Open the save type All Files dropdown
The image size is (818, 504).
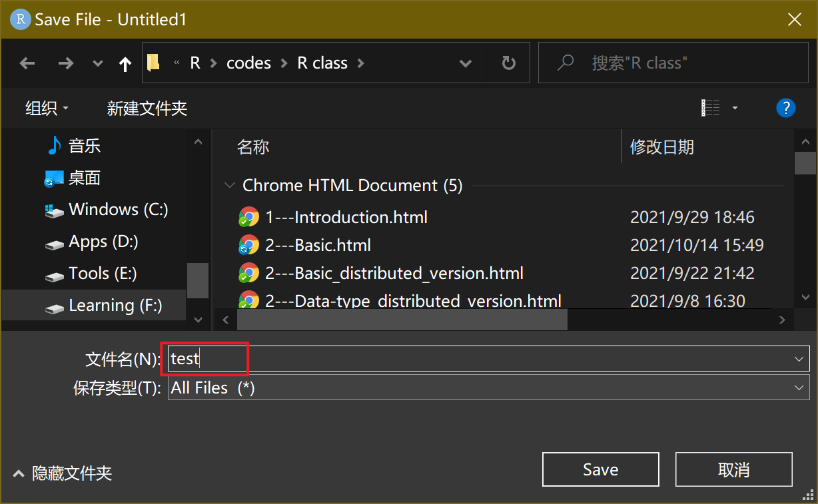pyautogui.click(x=488, y=387)
